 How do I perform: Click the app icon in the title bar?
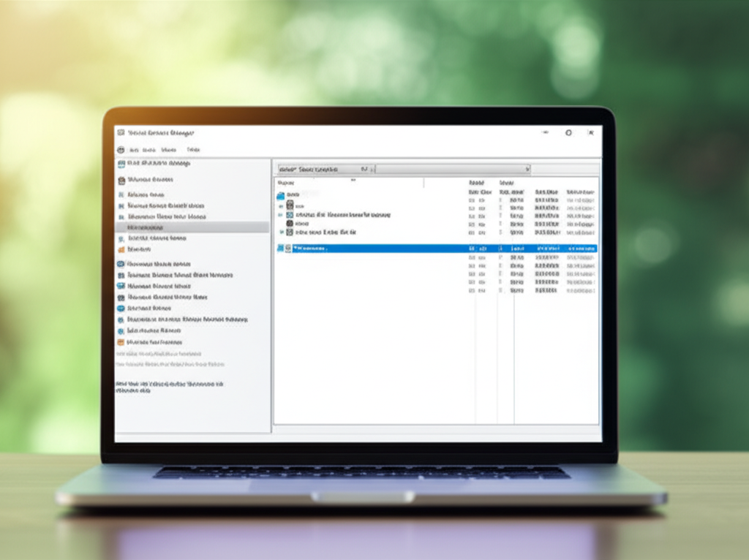pos(121,133)
